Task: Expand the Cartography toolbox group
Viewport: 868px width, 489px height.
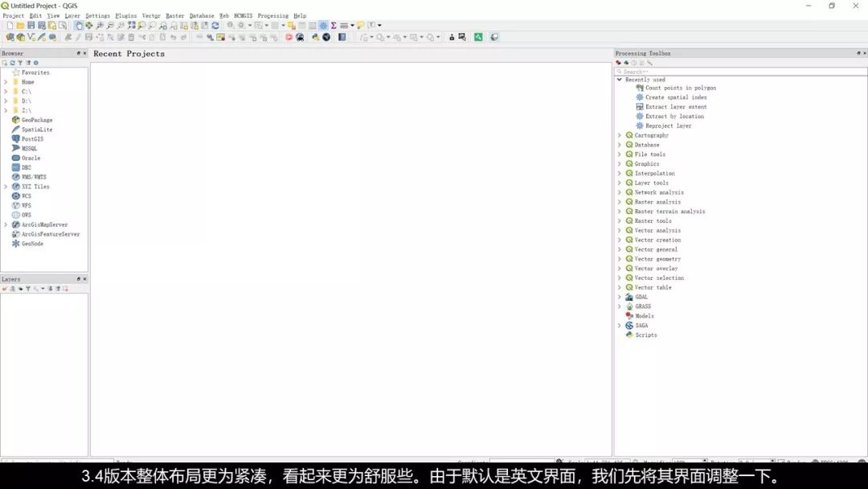Action: tap(620, 135)
